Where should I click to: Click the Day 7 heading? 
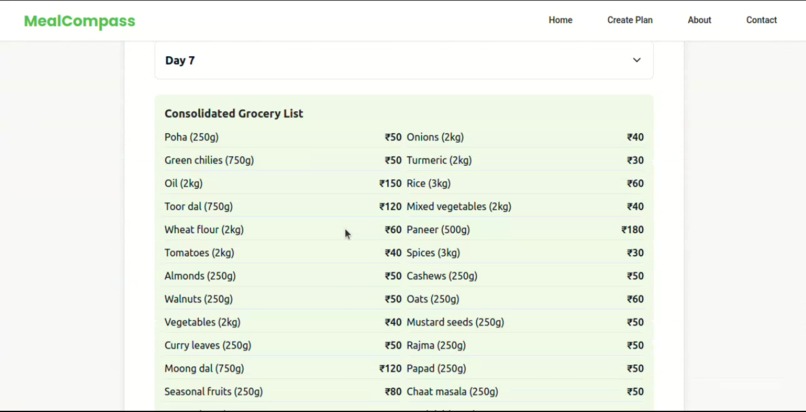180,61
